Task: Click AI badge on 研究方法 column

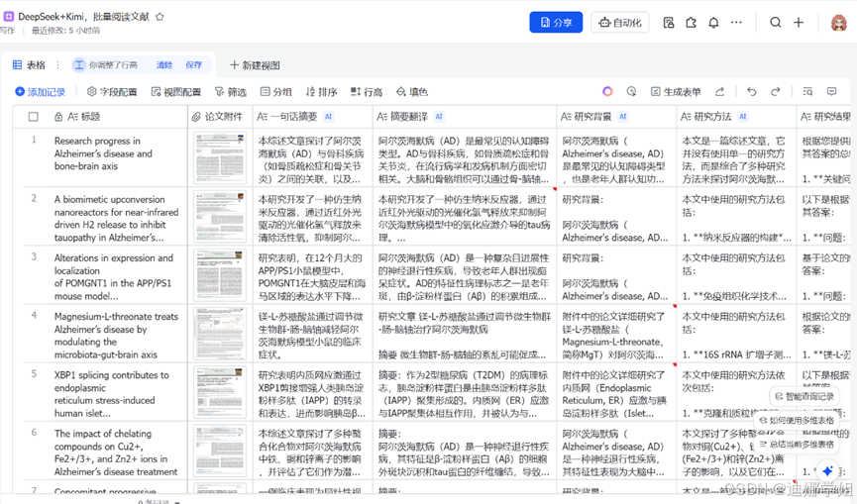Action: [743, 116]
